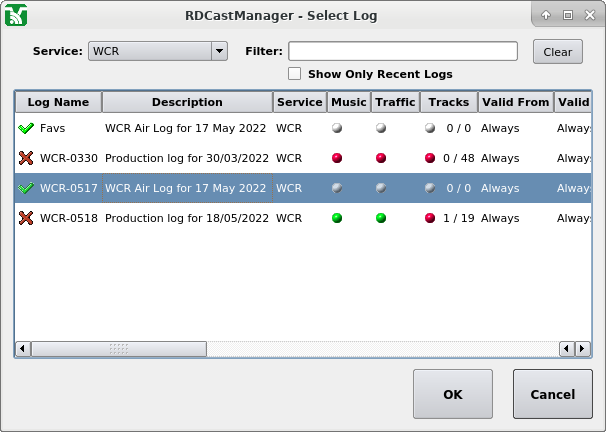The image size is (606, 432).
Task: Select the WCR-0330 production log row
Action: point(187,158)
